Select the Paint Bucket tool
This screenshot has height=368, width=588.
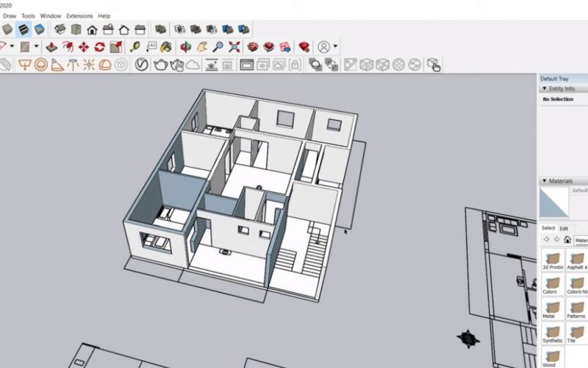(166, 47)
